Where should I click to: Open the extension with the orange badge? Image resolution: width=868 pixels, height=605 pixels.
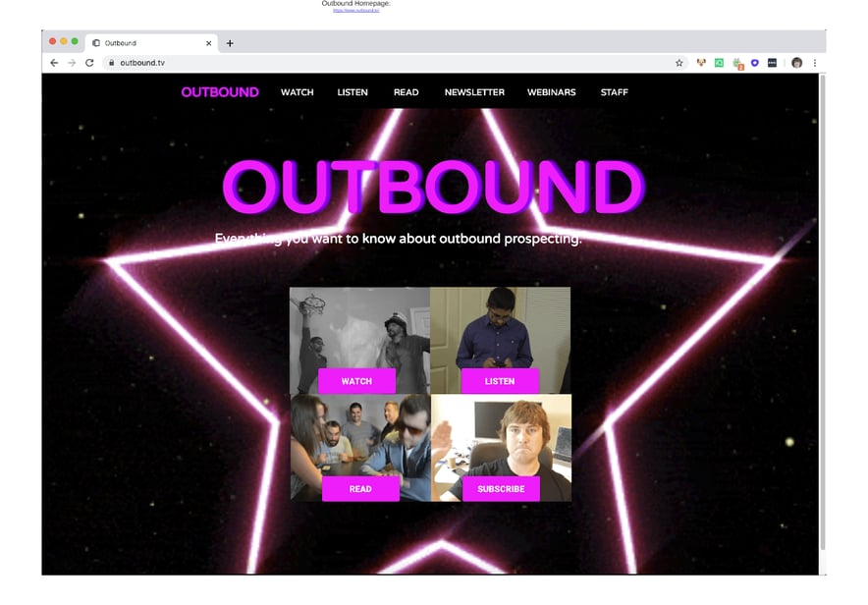737,63
